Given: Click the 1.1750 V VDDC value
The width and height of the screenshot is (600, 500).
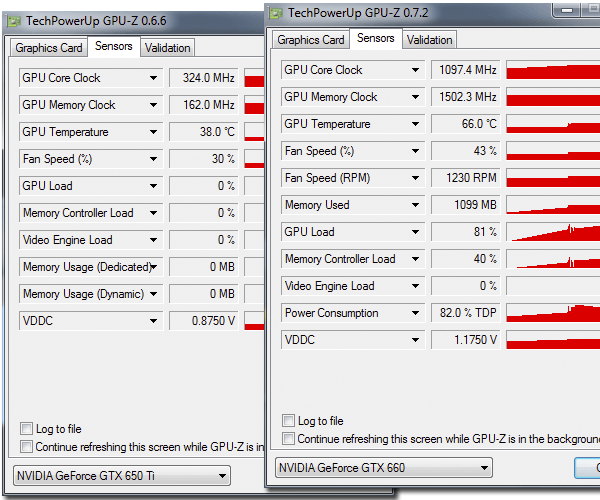Looking at the screenshot, I should pyautogui.click(x=466, y=340).
